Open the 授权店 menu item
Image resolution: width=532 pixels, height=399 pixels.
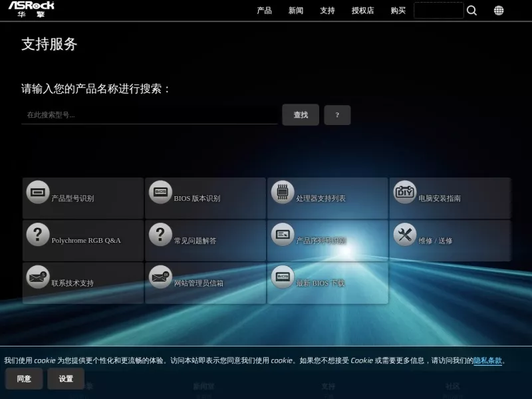[x=362, y=11]
